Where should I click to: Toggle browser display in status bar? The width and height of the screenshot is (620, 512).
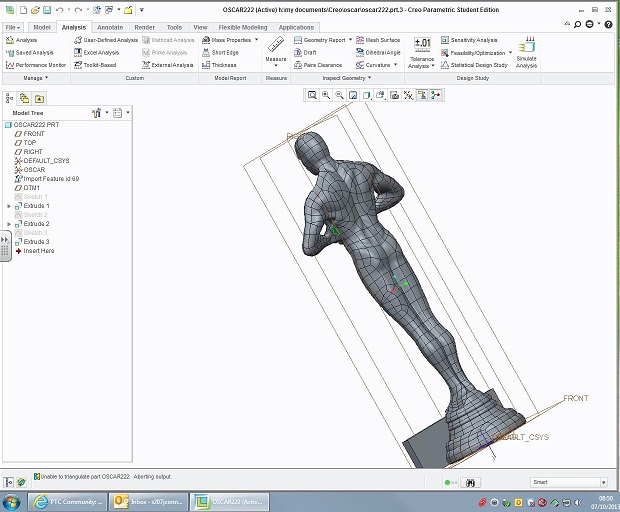(21, 482)
